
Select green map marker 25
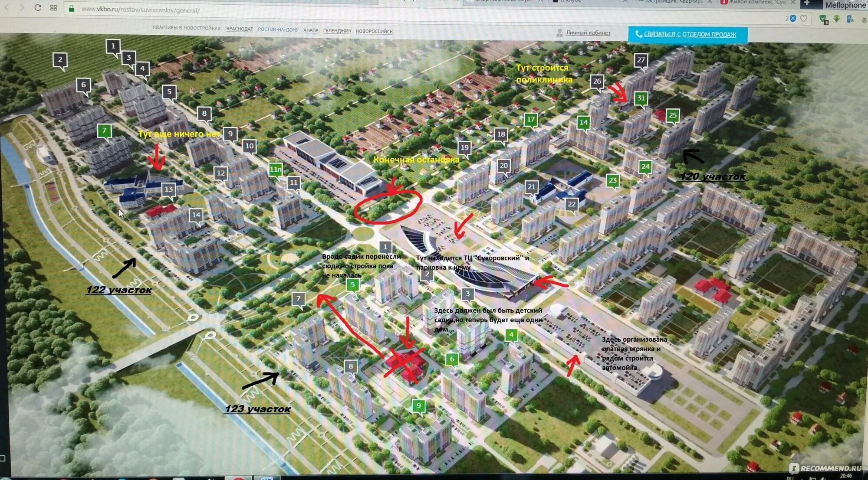coord(673,116)
